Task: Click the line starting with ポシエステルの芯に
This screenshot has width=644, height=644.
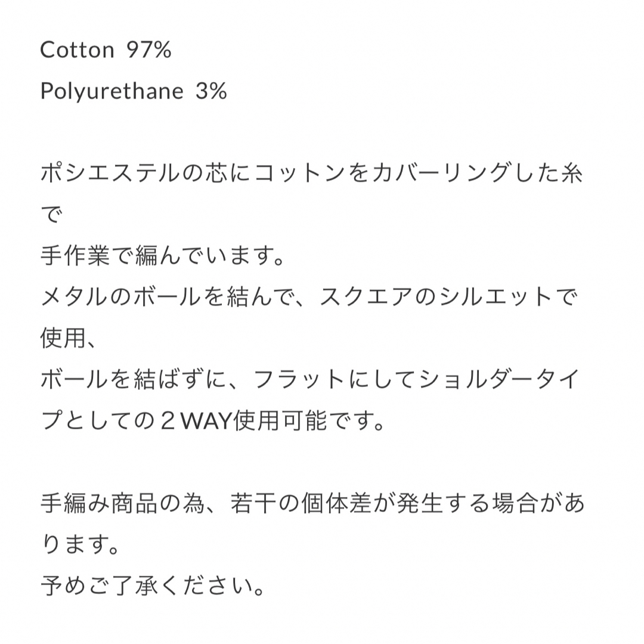Action: point(311,173)
